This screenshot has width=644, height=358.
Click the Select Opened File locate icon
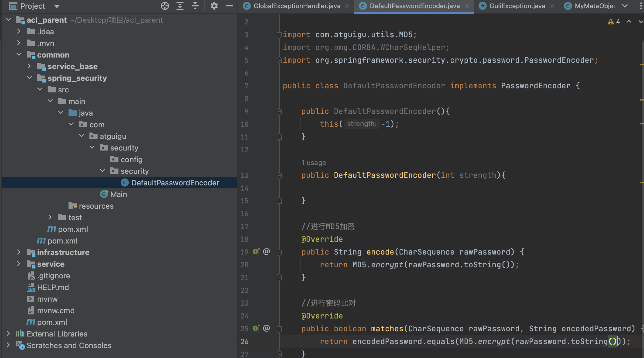pyautogui.click(x=165, y=6)
